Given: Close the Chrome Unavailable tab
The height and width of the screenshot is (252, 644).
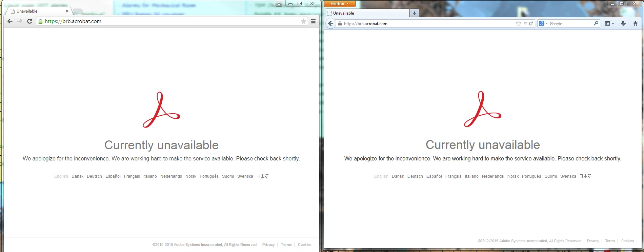Looking at the screenshot, I should click(x=67, y=11).
